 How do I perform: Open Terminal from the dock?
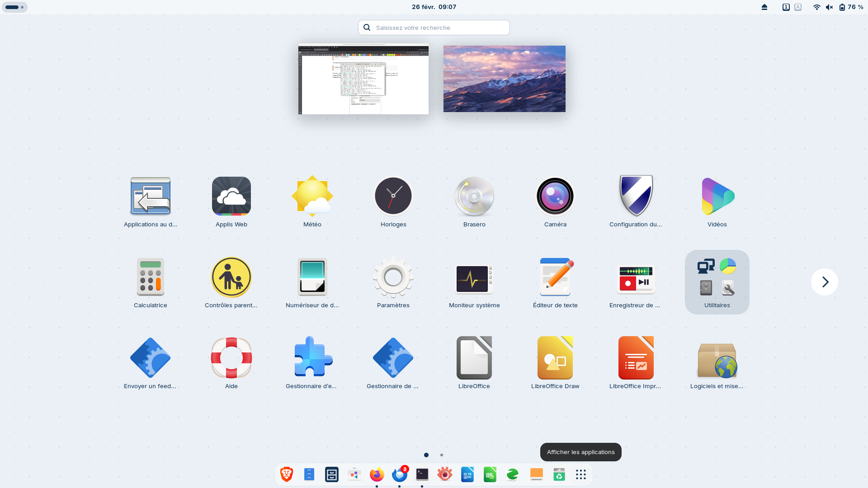[422, 474]
